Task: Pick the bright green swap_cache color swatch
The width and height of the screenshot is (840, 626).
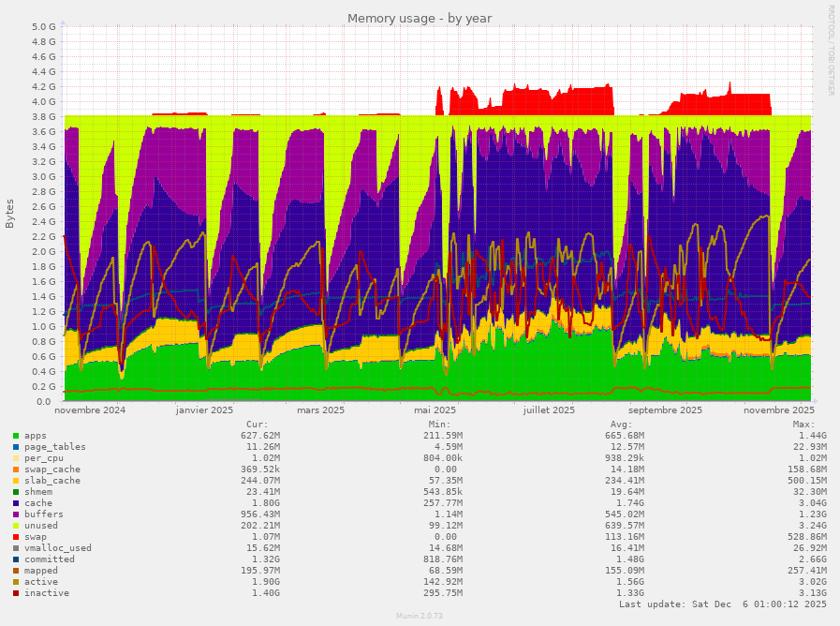Action: click(13, 469)
